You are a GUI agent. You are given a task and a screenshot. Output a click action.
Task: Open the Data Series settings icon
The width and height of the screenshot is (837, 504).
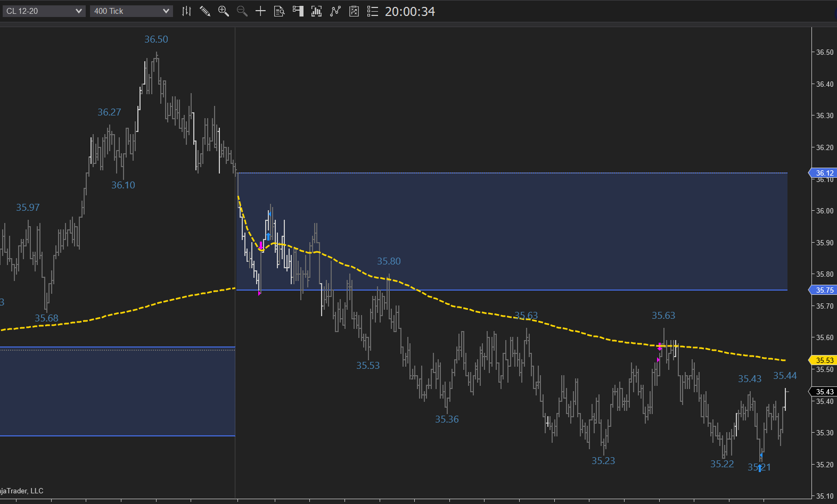click(x=316, y=11)
